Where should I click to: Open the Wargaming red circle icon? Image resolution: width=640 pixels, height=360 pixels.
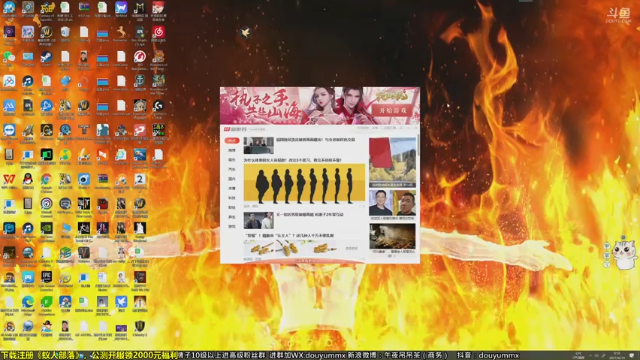pos(140,57)
